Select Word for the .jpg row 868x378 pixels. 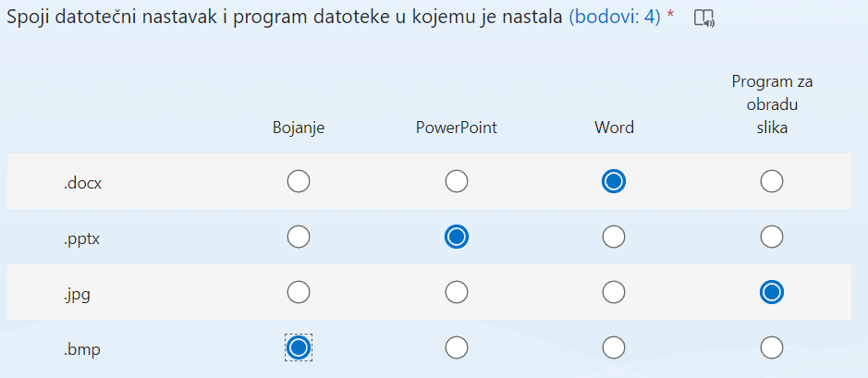pyautogui.click(x=614, y=292)
